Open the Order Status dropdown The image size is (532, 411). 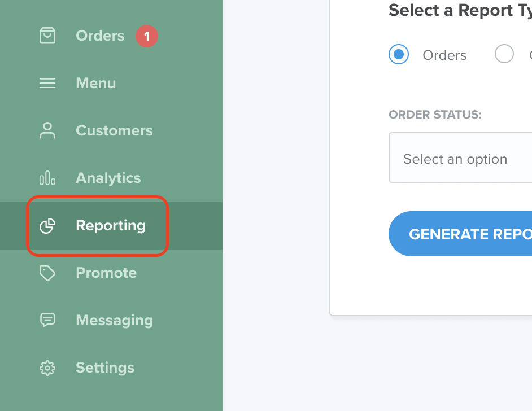[460, 158]
